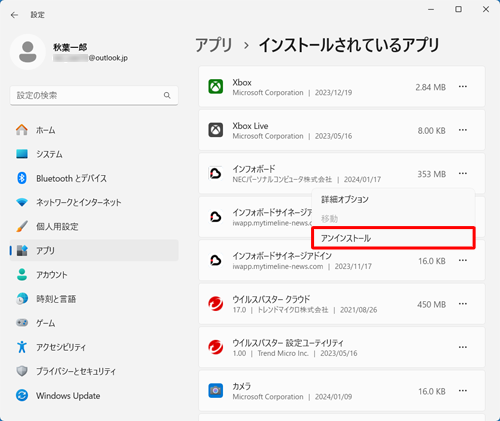Click the network Wi-Fi icon in sidebar
This screenshot has width=500, height=421.
tap(22, 202)
